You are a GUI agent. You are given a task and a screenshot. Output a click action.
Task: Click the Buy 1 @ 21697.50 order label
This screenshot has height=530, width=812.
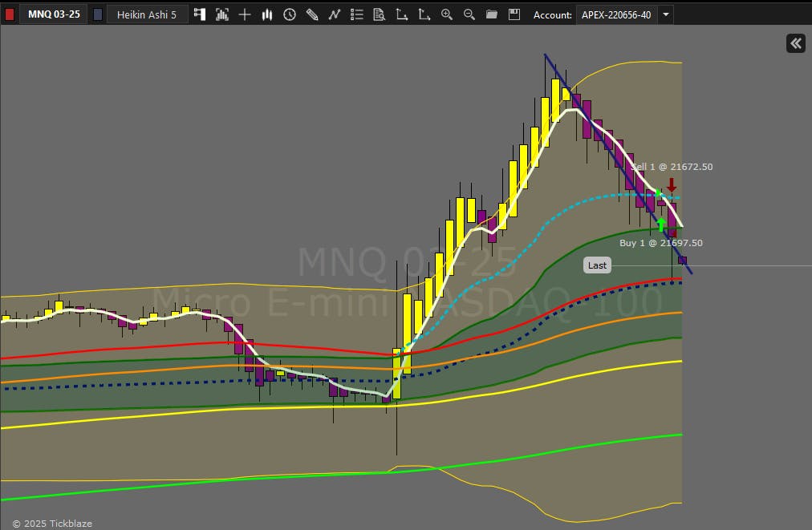click(x=661, y=243)
